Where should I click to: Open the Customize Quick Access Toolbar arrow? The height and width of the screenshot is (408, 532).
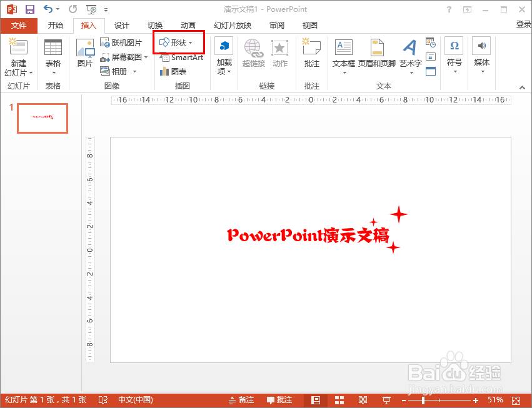[106, 10]
